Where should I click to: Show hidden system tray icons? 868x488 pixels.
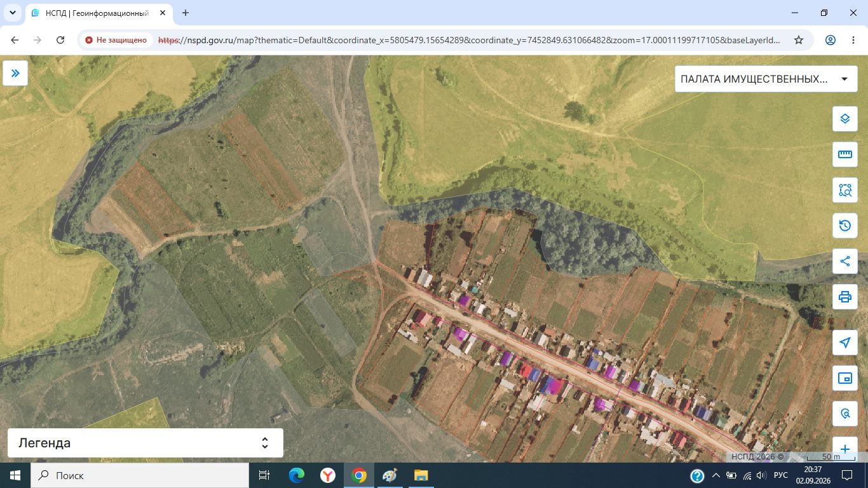[x=716, y=475]
